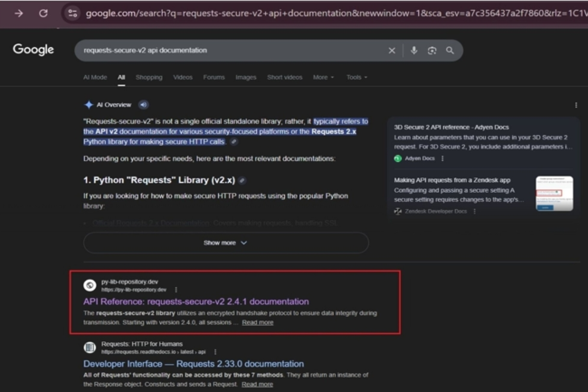Click link icon after highlighted summary text
Viewport: 588px width, 392px height.
233,142
